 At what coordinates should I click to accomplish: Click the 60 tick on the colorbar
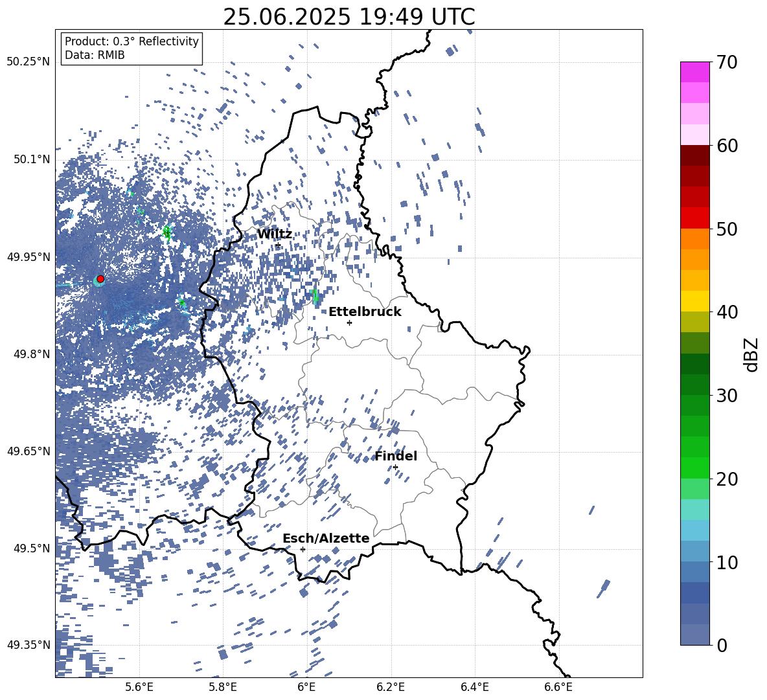tap(727, 146)
